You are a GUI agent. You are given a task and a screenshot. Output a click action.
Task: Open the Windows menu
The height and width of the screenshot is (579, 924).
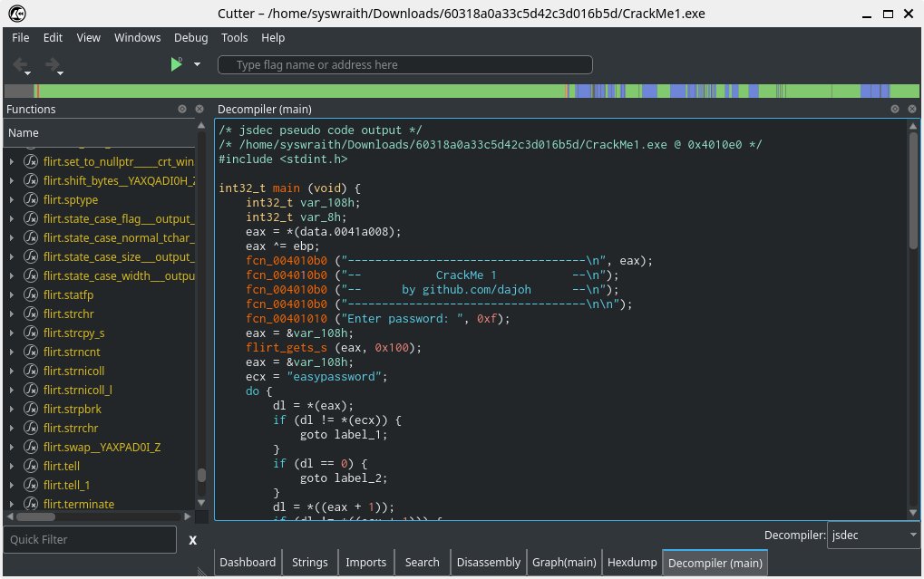point(137,38)
